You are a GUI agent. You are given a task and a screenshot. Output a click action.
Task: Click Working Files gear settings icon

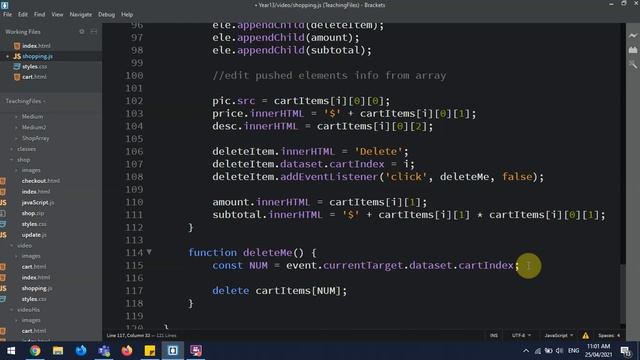coord(82,31)
